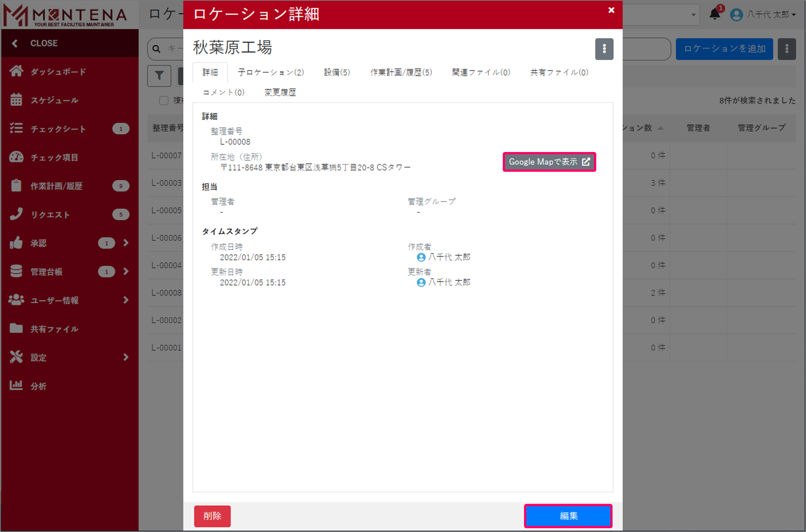The width and height of the screenshot is (806, 532).
Task: Switch to the 変更履歴 tab
Action: pos(280,92)
